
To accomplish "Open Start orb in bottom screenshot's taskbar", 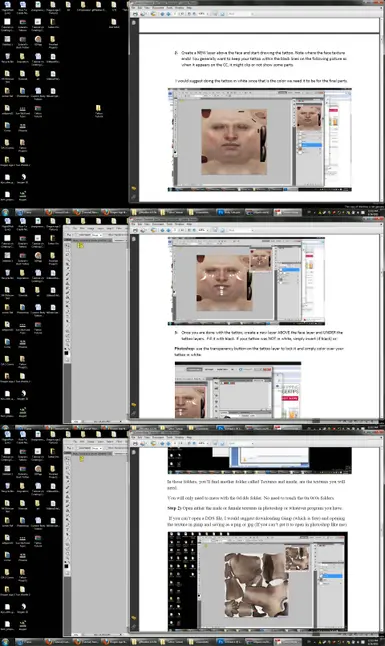I will [x=5, y=642].
